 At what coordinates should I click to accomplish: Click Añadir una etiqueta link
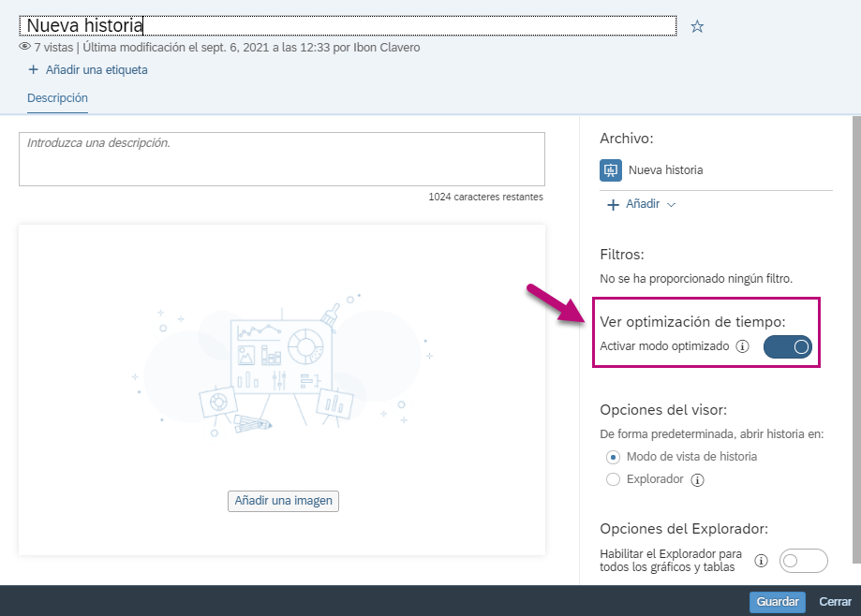(96, 69)
